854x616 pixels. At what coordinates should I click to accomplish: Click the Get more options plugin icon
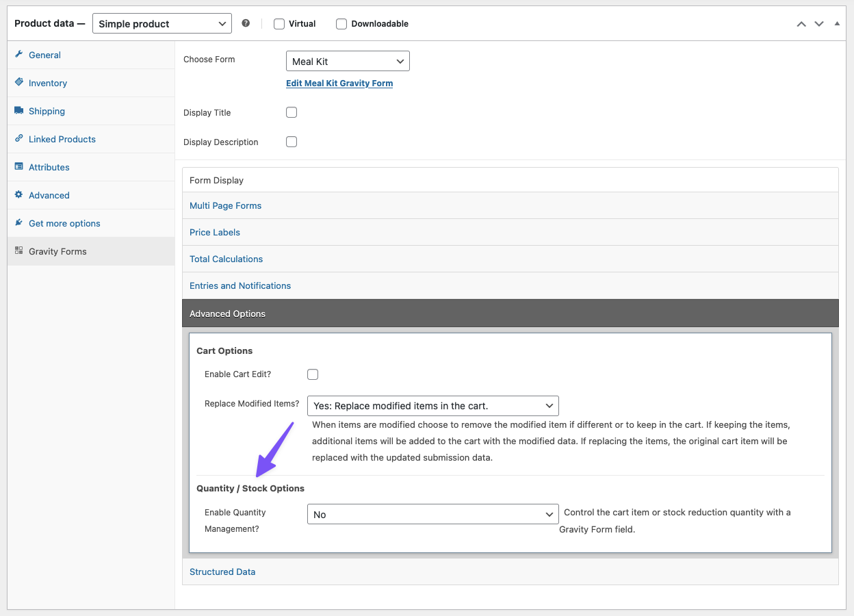point(19,223)
